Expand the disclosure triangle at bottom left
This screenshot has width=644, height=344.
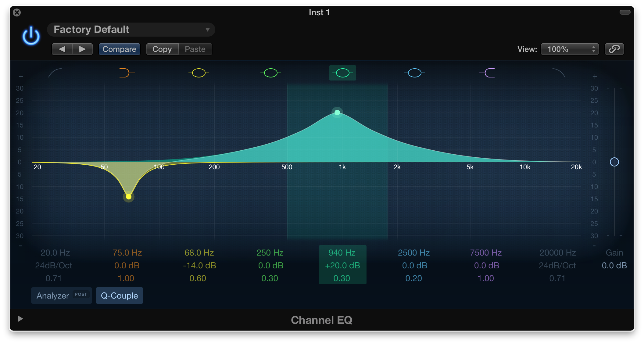point(20,319)
